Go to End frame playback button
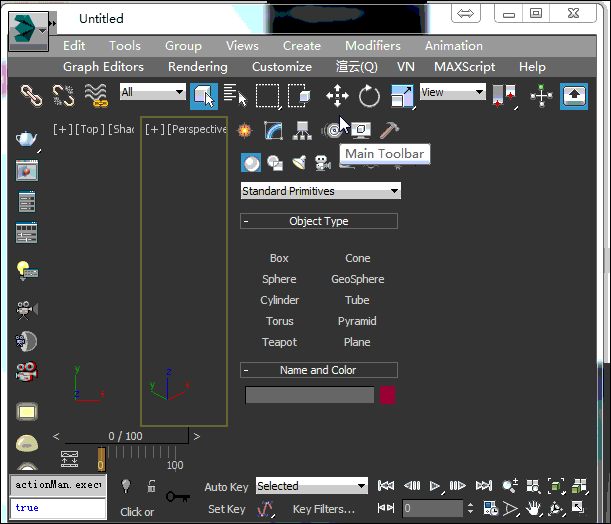This screenshot has width=611, height=524. 484,486
